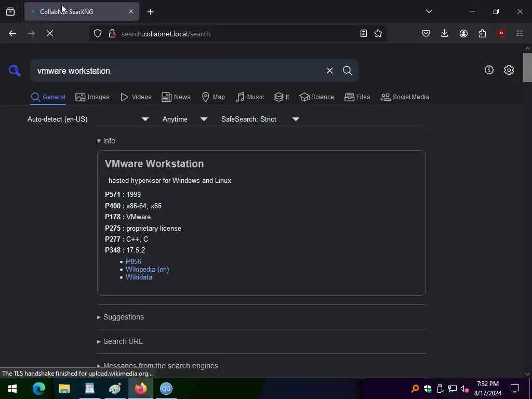The width and height of the screenshot is (532, 399).
Task: Submit search with the magnifier button
Action: click(347, 71)
